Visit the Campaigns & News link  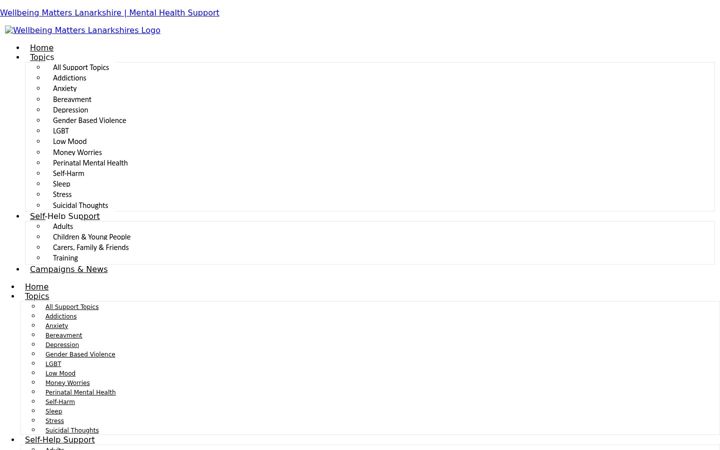[69, 269]
